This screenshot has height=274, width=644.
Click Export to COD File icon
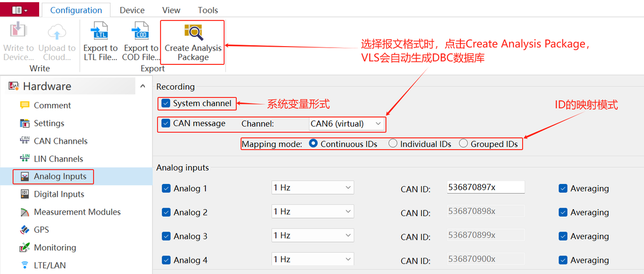[141, 31]
